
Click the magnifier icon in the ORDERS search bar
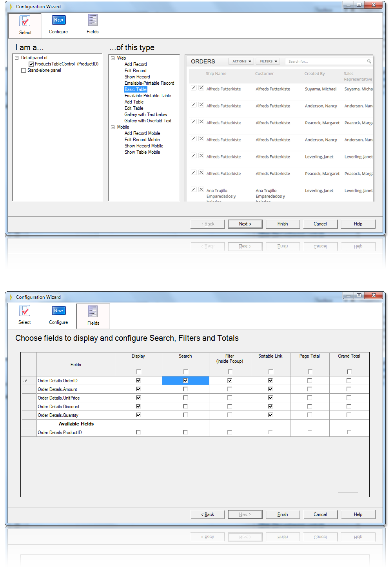tap(369, 61)
